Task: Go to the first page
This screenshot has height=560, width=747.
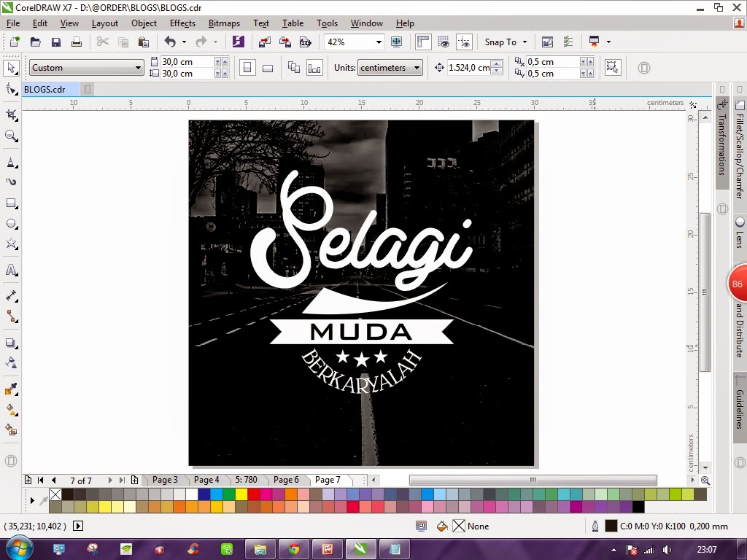Action: click(41, 480)
